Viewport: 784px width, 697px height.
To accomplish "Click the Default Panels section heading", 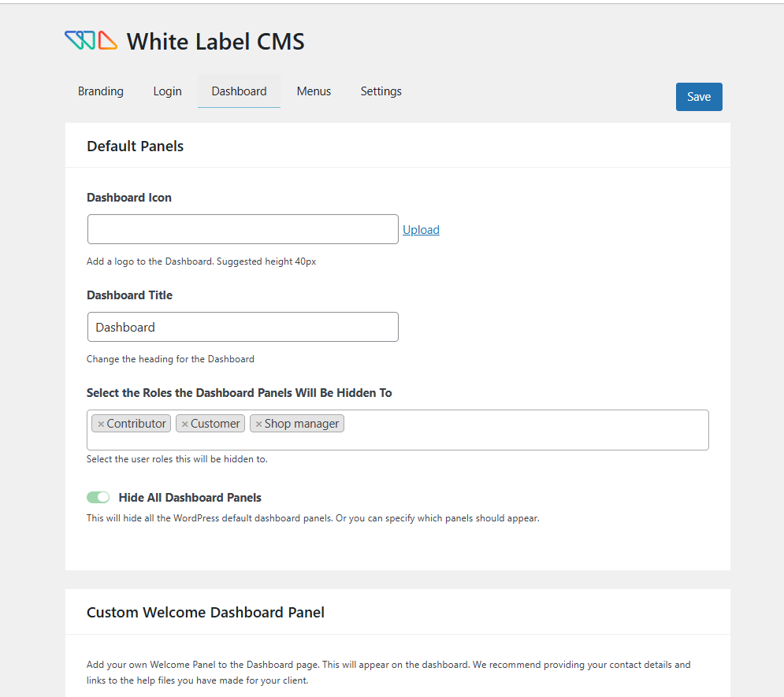I will pyautogui.click(x=135, y=146).
